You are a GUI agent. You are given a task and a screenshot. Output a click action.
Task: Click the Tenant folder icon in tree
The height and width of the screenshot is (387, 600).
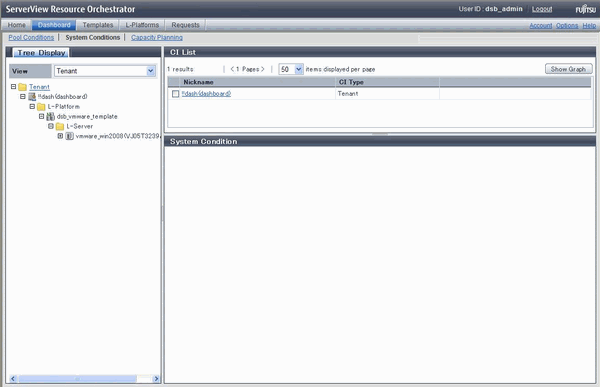pos(23,87)
